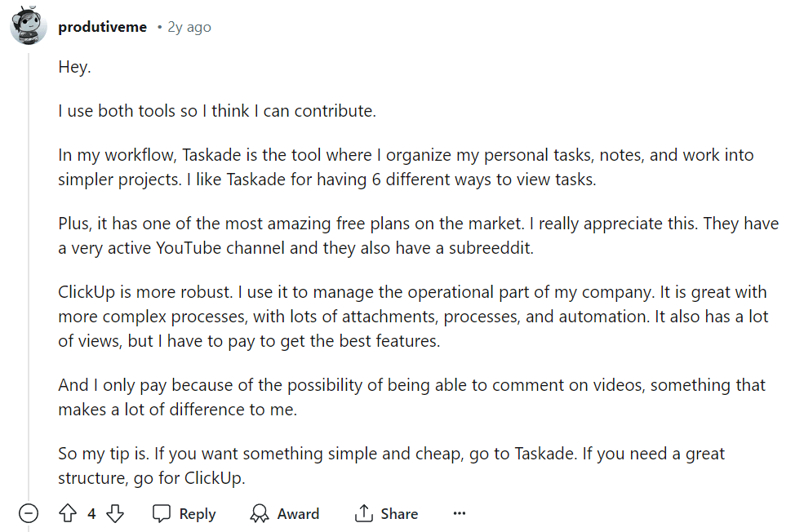
Task: Click the Award ribbon icon
Action: [x=260, y=513]
